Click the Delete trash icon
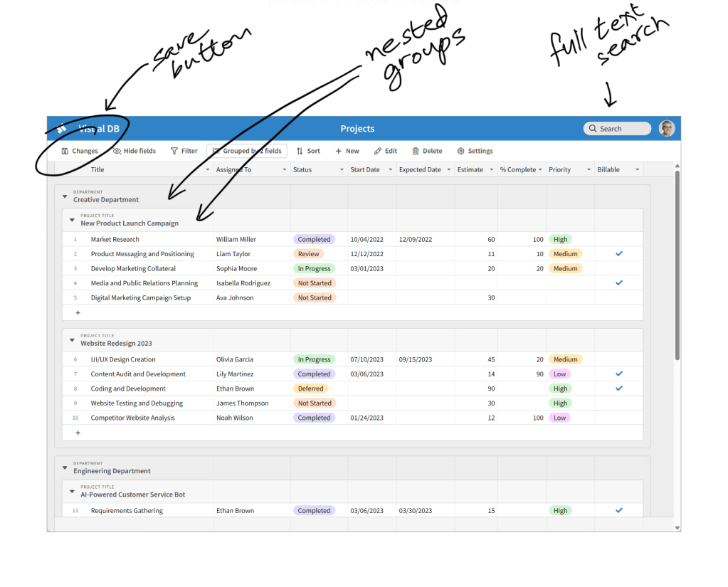 tap(416, 151)
